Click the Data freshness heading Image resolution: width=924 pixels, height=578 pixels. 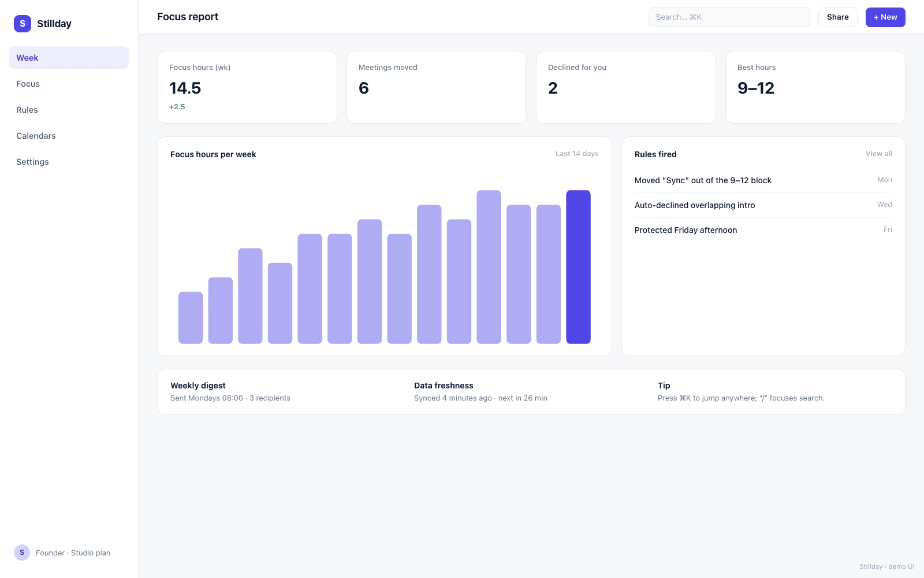[444, 386]
